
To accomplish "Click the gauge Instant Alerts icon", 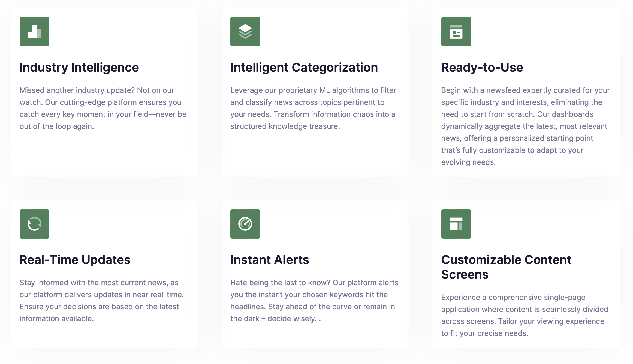I will 245,224.
